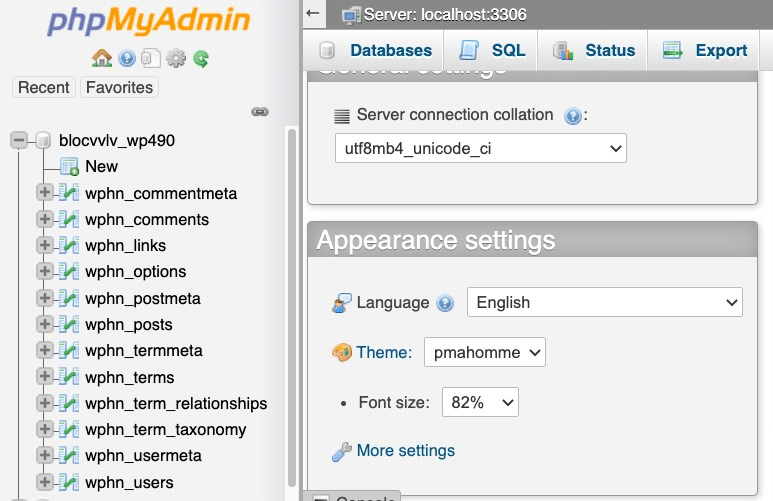
Task: Reload navigation panel with green refresh icon
Action: (x=201, y=59)
